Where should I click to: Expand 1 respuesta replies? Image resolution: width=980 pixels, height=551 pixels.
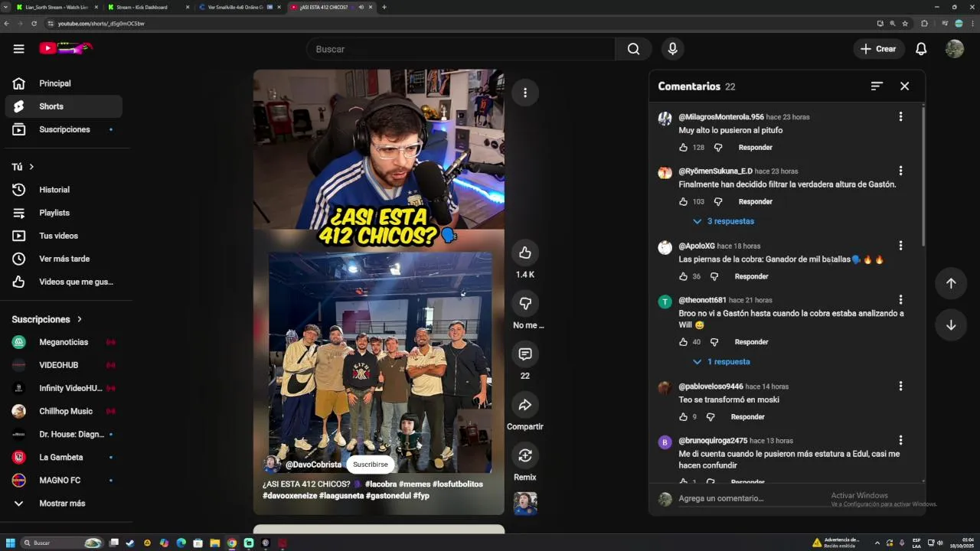[x=721, y=362]
